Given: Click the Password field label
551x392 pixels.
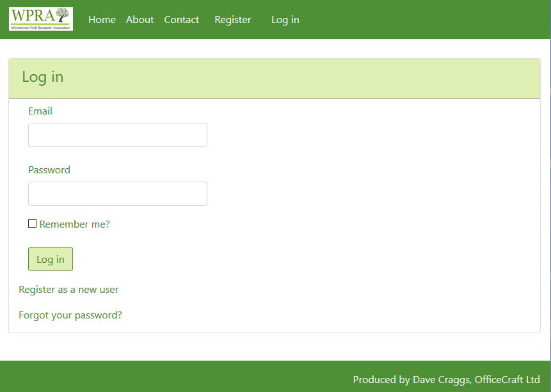Looking at the screenshot, I should click(49, 170).
